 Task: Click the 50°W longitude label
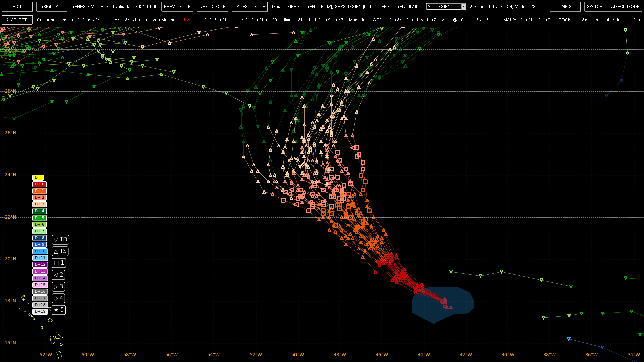[298, 355]
